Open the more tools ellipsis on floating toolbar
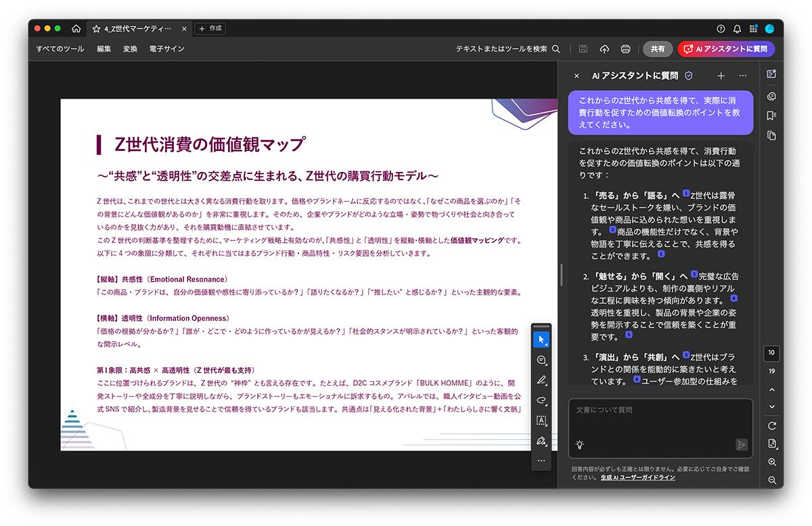Screen dimensions: 812x526 tap(541, 460)
